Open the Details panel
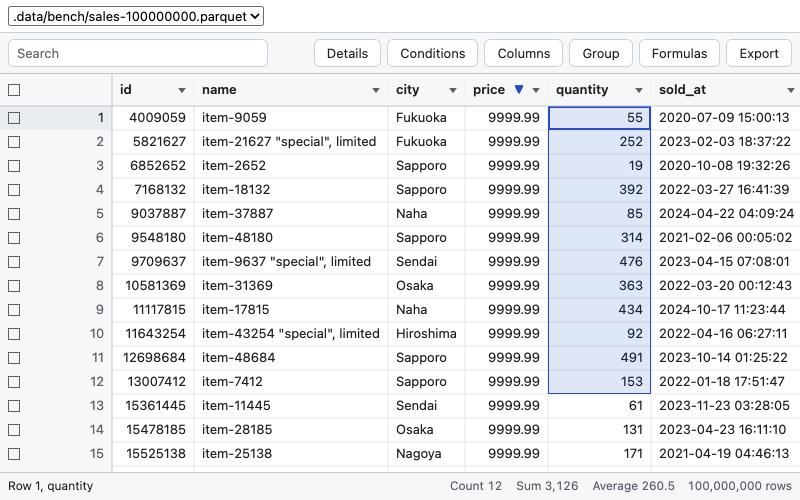 [x=347, y=53]
